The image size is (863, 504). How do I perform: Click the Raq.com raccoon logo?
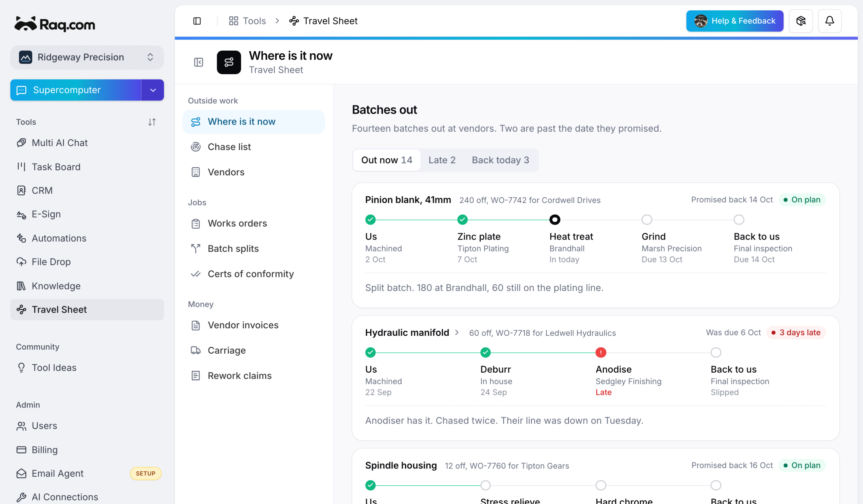point(55,24)
